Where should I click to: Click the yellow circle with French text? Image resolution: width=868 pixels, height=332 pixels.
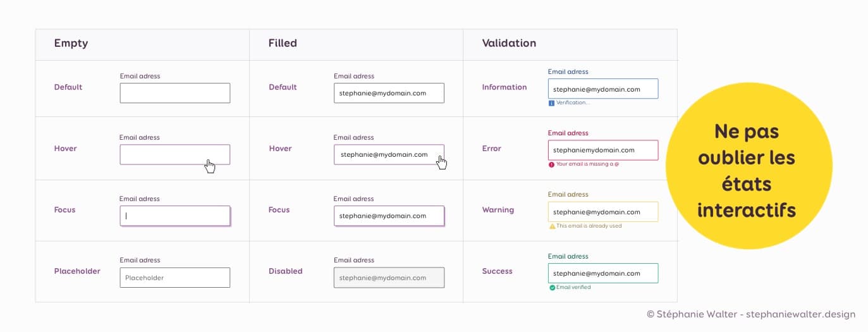tap(748, 166)
